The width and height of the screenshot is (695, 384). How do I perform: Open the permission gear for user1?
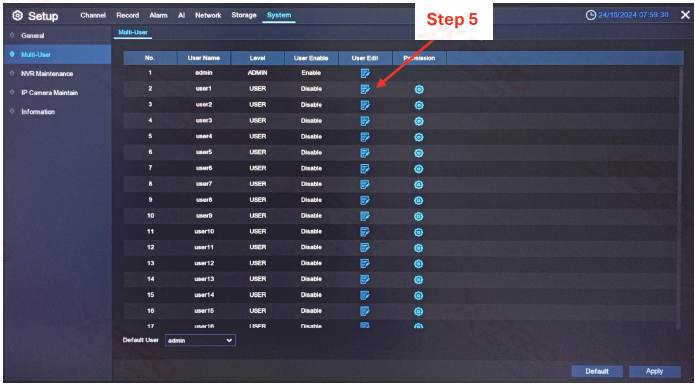[x=419, y=90]
